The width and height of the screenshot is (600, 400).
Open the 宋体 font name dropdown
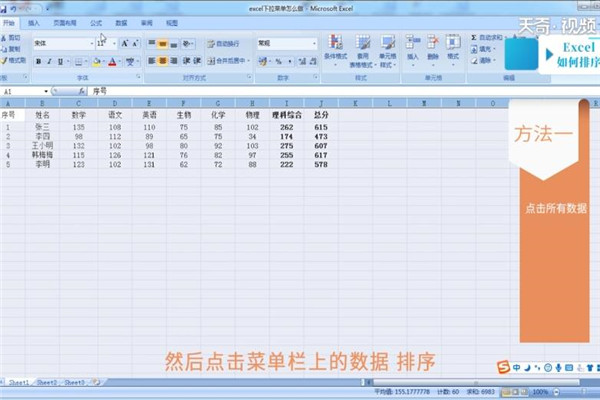[x=91, y=44]
